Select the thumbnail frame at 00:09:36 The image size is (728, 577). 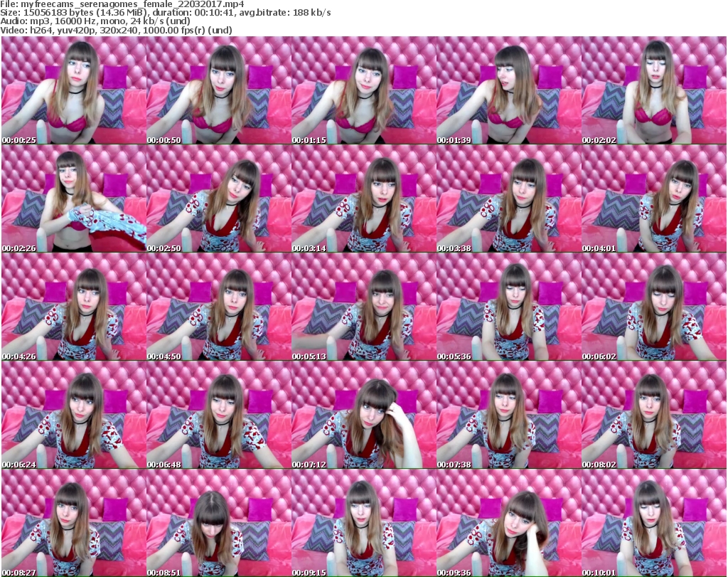tap(509, 523)
